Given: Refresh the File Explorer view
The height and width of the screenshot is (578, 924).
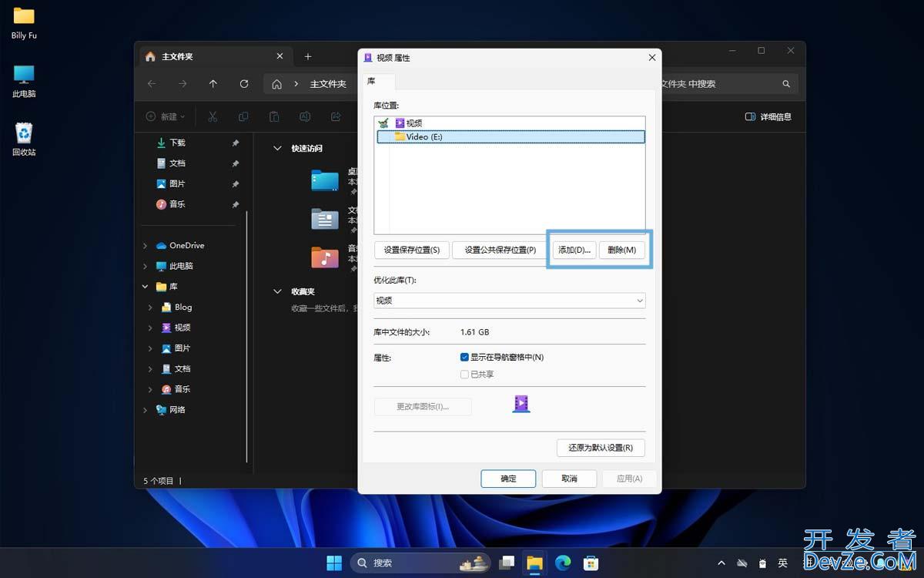Looking at the screenshot, I should (x=244, y=84).
